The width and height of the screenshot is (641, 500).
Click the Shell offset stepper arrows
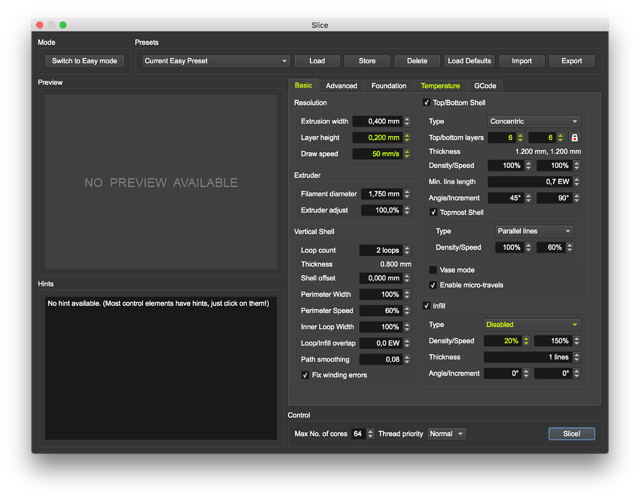[407, 278]
